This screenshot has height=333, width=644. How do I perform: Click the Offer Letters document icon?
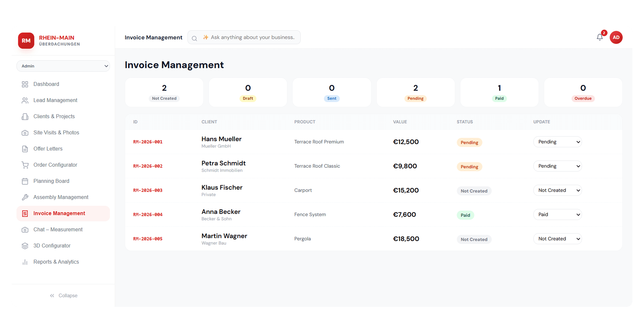25,149
